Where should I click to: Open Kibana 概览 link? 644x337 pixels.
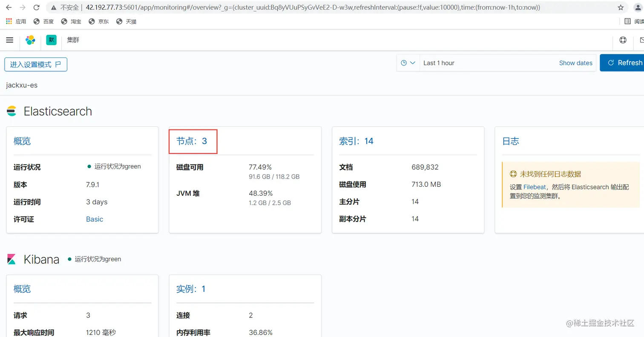[x=22, y=289]
